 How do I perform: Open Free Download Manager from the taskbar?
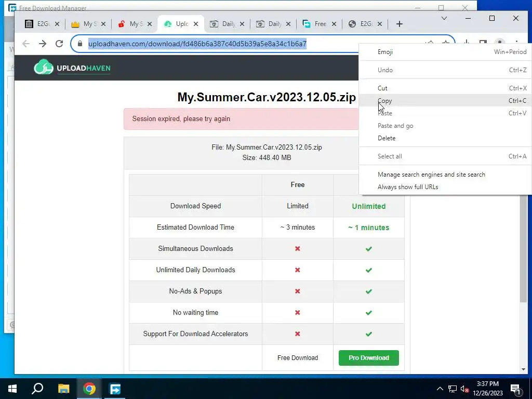point(115,389)
